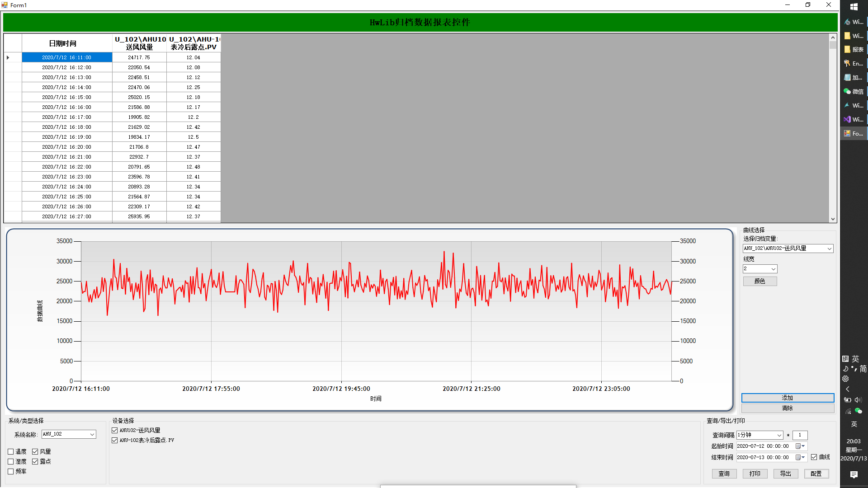The width and height of the screenshot is (868, 488).
Task: Click the table scrollbar down arrow
Action: tap(833, 219)
